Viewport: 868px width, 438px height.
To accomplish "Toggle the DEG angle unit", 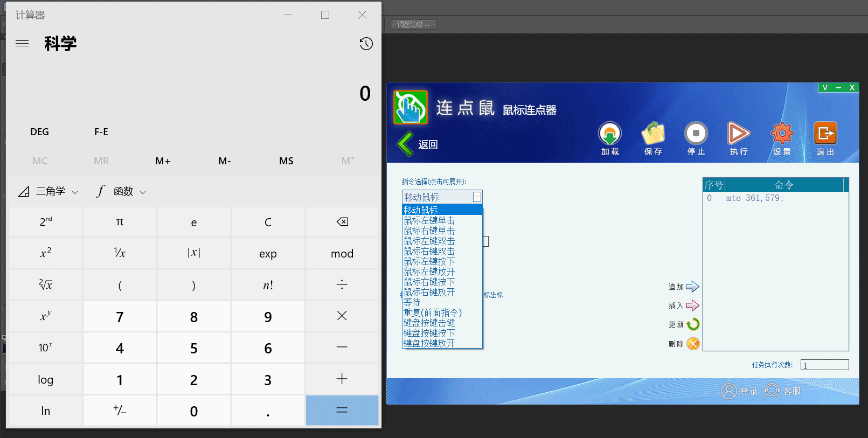I will (39, 132).
